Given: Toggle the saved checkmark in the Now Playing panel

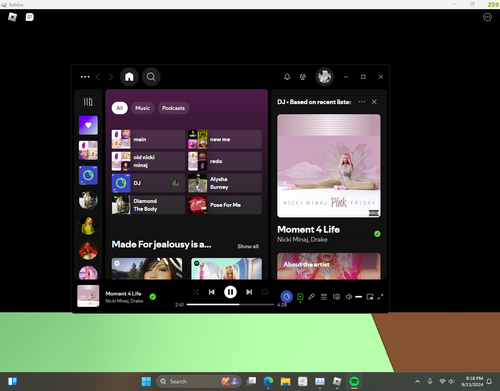Looking at the screenshot, I should coord(377,234).
